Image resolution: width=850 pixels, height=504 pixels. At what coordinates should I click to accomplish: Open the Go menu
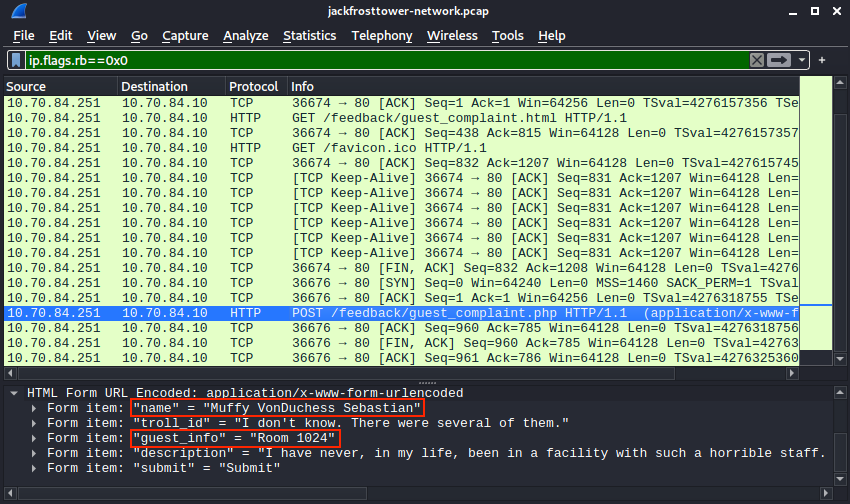pos(139,36)
